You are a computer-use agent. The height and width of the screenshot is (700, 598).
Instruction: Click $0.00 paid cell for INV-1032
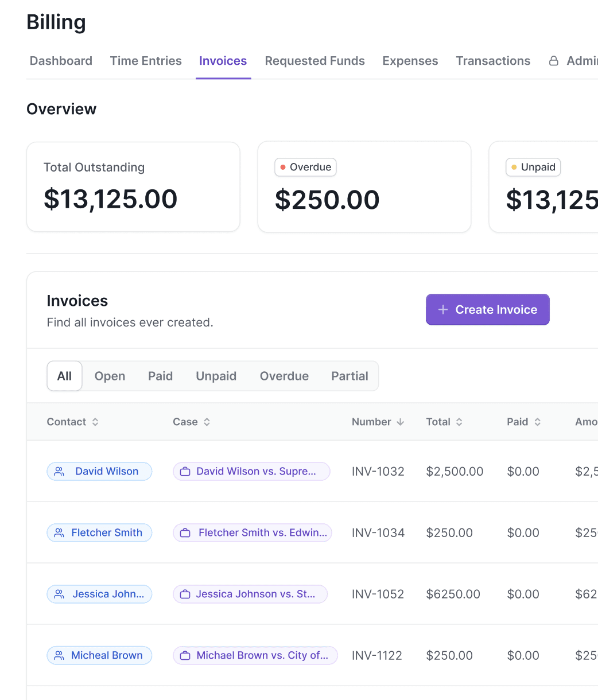(x=523, y=472)
